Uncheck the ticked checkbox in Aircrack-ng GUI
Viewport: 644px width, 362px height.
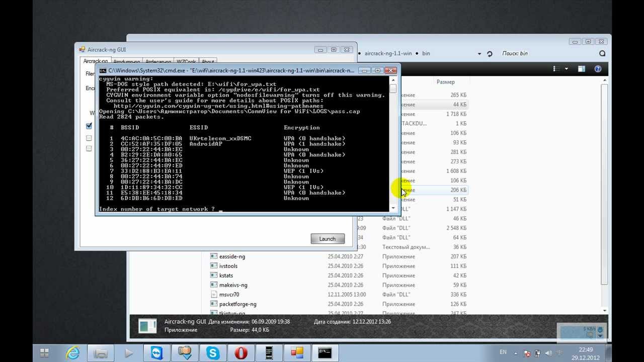pyautogui.click(x=89, y=126)
